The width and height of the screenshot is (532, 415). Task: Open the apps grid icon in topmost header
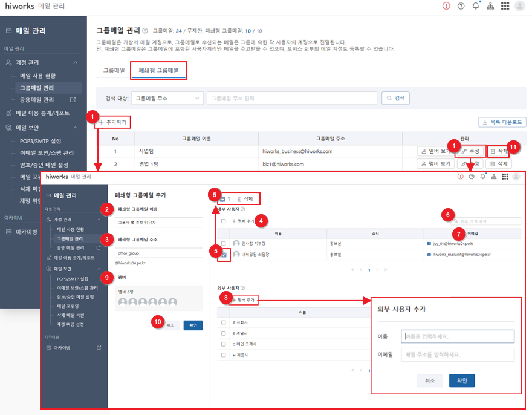click(x=505, y=6)
